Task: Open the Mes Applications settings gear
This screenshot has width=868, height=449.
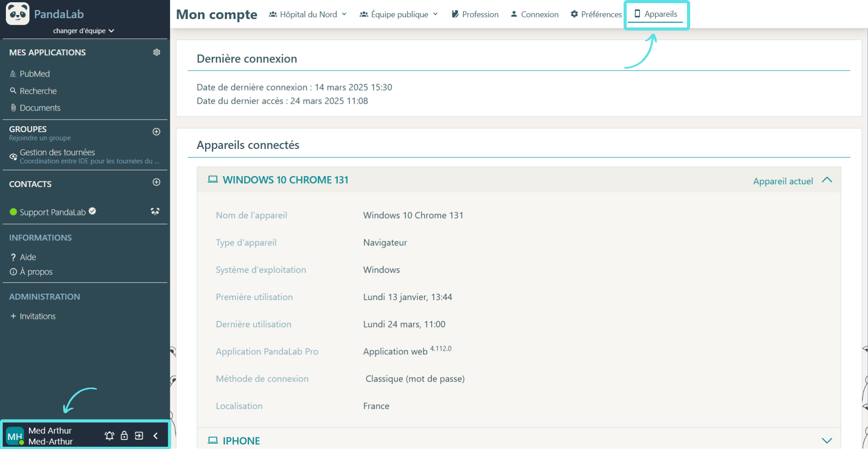Action: [x=157, y=52]
